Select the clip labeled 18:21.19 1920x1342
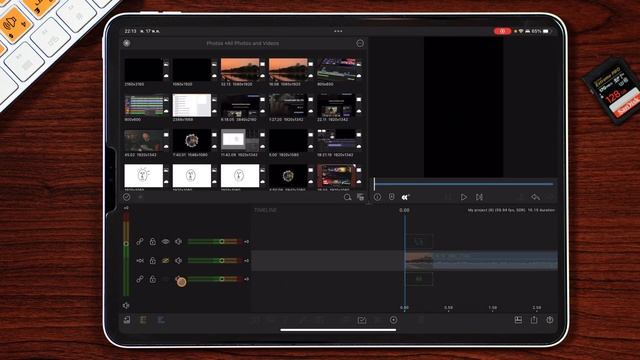 336,141
